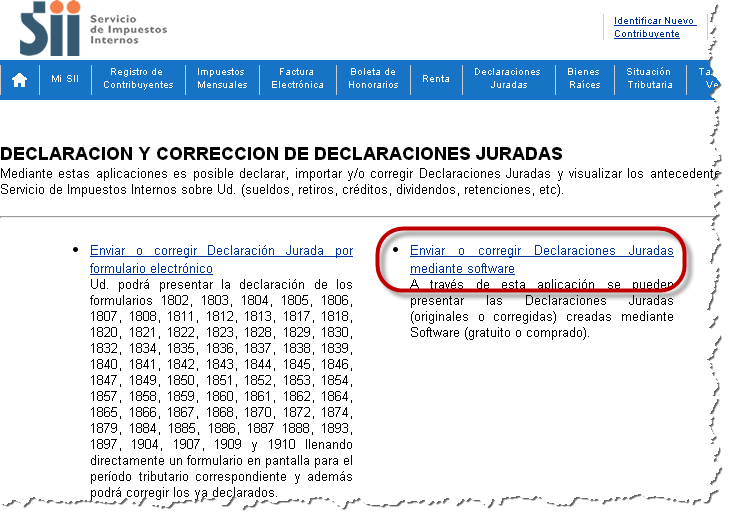Click form number 1910 in the list
The image size is (729, 516).
(x=281, y=444)
